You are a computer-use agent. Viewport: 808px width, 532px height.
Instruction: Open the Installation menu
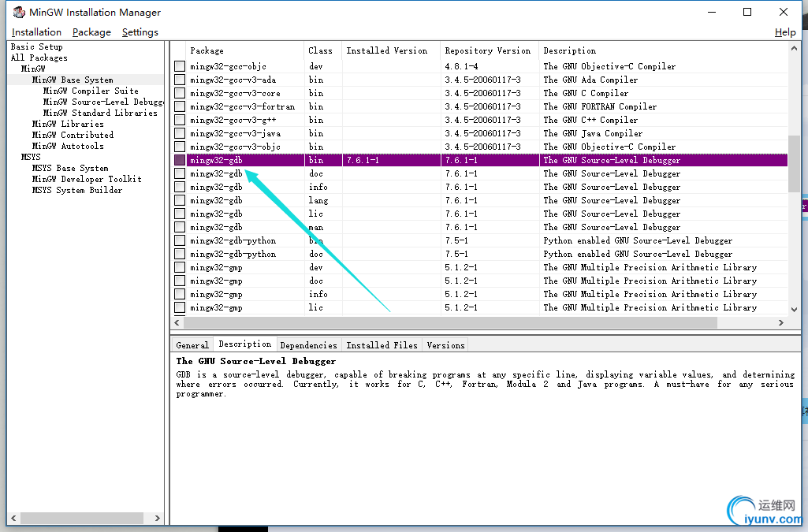click(x=36, y=32)
